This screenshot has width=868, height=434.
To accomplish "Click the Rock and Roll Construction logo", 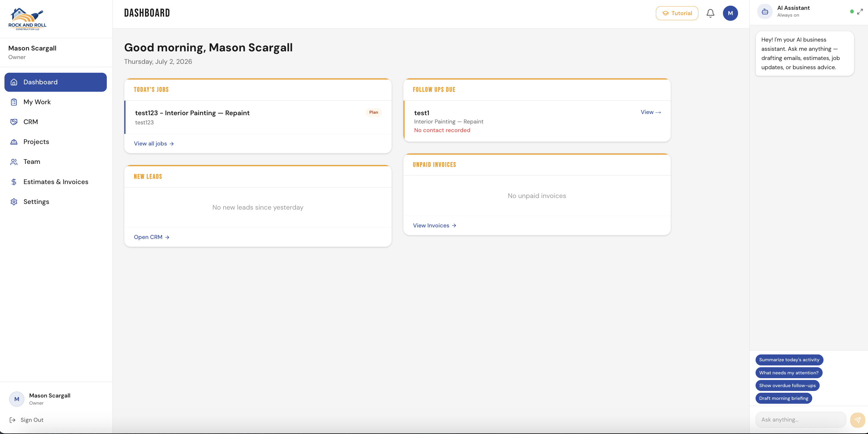I will [27, 19].
